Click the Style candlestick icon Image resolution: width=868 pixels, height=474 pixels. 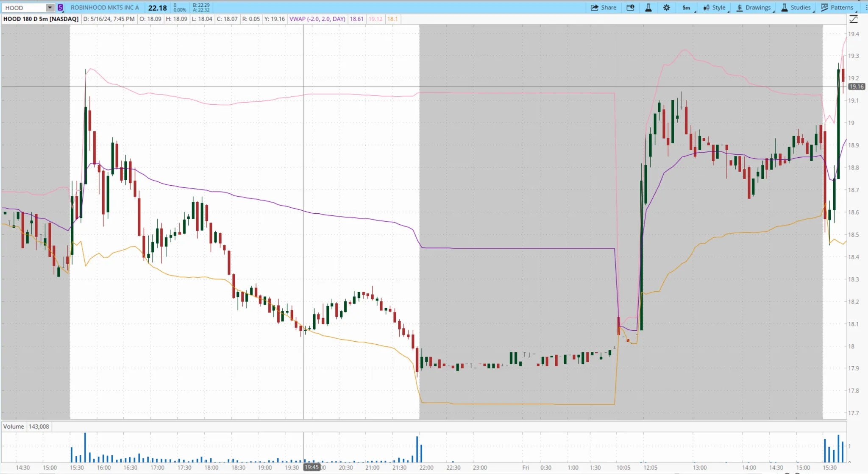click(706, 8)
